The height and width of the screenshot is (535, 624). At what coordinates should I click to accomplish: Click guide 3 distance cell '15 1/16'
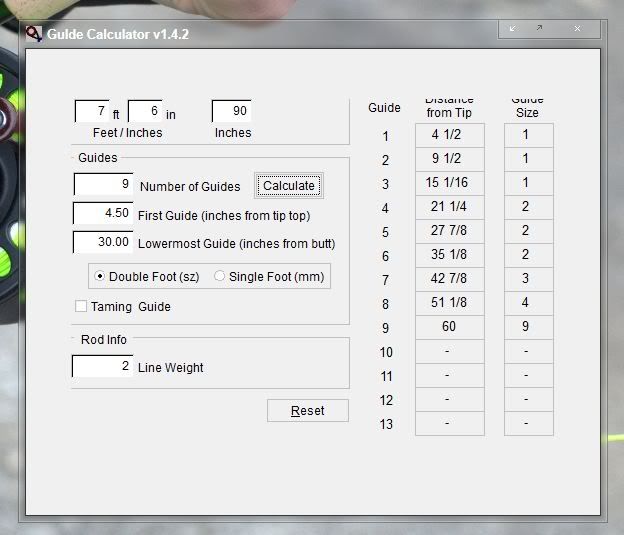[450, 183]
